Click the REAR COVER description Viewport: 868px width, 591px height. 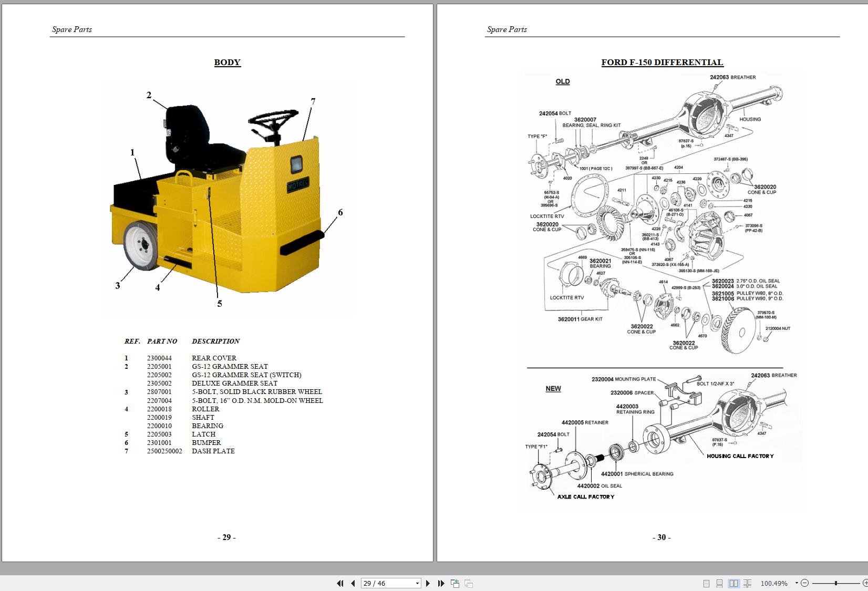(x=214, y=358)
